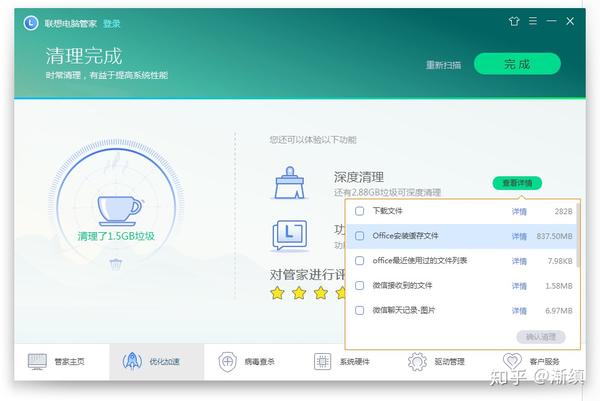The height and width of the screenshot is (401, 600).
Task: Check the 微信聊天记录-图片 checkbox
Action: click(359, 310)
